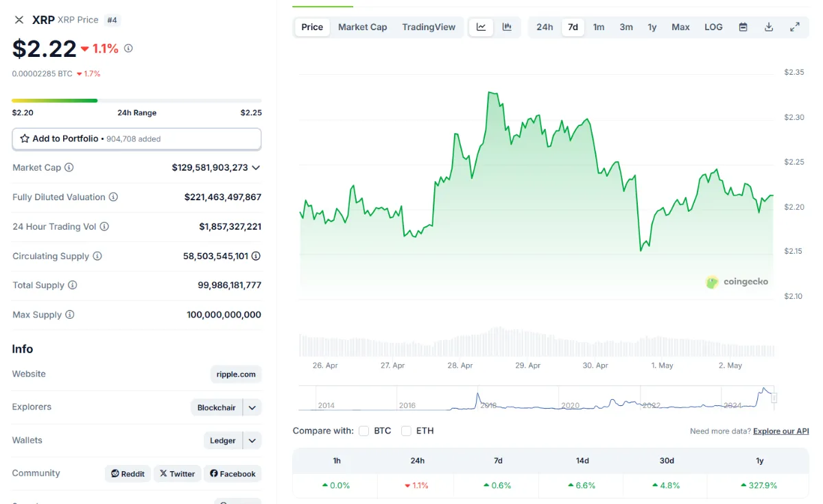This screenshot has width=823, height=504.
Task: Download chart data icon
Action: point(769,27)
